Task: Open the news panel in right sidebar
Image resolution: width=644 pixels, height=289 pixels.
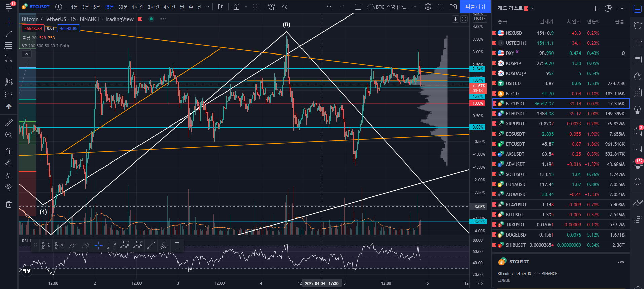Action: click(637, 42)
